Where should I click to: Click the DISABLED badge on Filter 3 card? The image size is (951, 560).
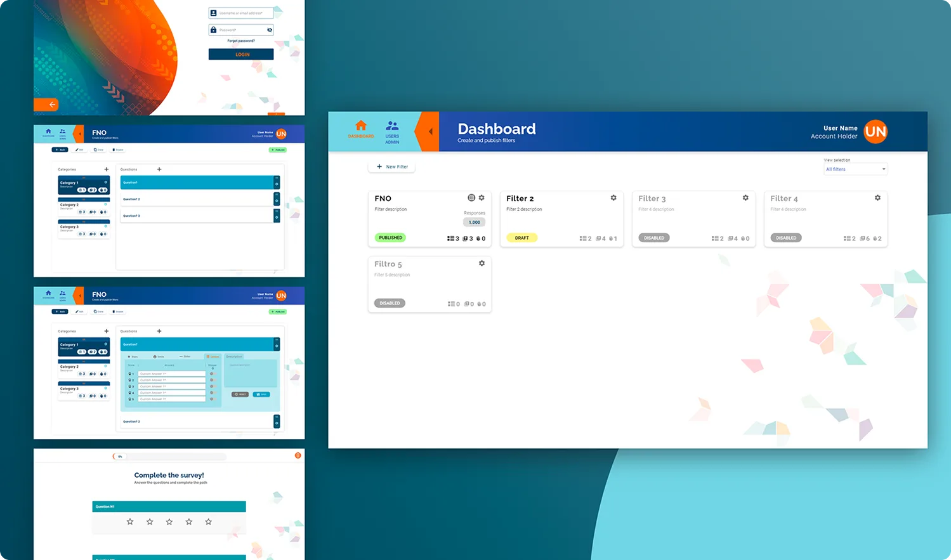pos(654,238)
